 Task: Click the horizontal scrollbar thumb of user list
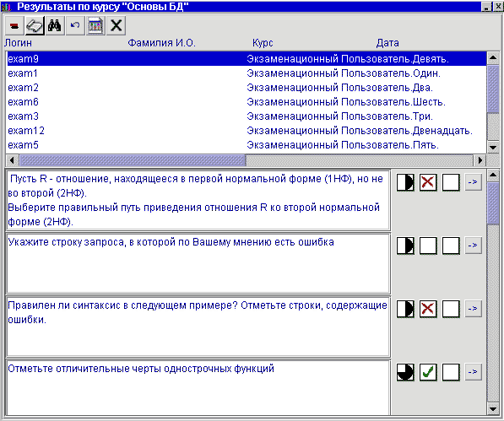132,160
